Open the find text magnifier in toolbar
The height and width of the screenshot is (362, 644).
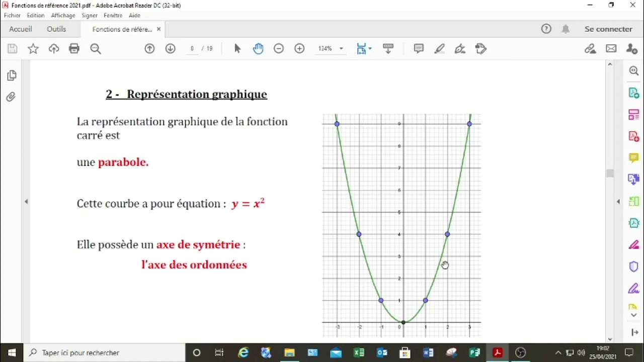tap(96, 49)
